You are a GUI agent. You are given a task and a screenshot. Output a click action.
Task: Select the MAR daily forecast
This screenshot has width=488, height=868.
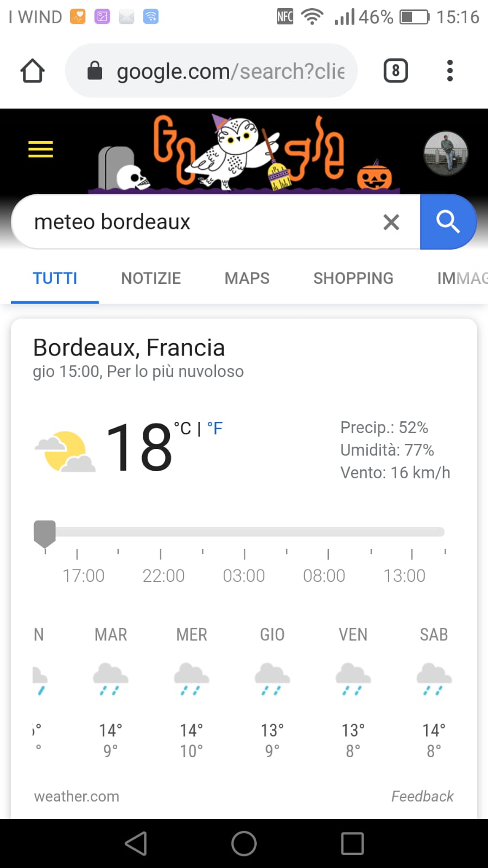(x=111, y=689)
